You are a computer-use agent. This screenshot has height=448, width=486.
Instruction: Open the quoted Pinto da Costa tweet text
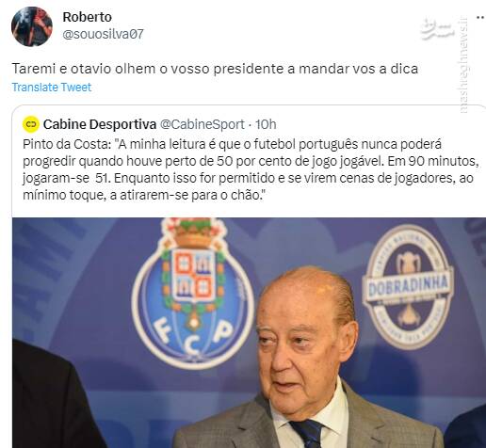251,169
